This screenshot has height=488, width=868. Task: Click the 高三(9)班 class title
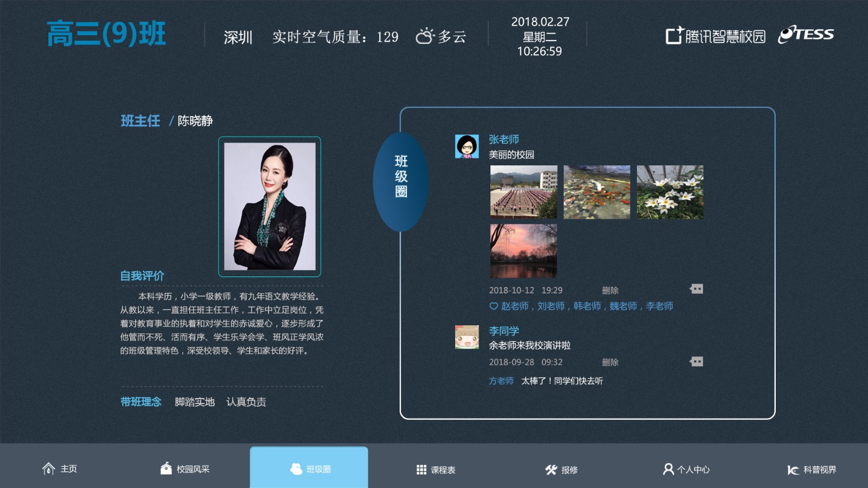click(106, 34)
